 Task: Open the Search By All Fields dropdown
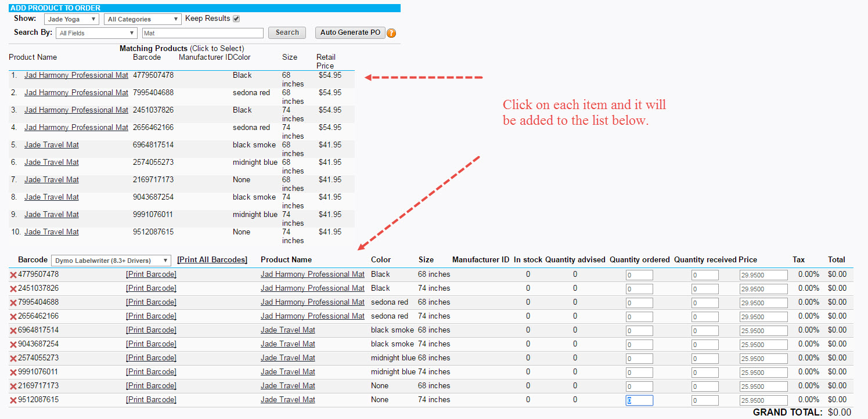[96, 32]
